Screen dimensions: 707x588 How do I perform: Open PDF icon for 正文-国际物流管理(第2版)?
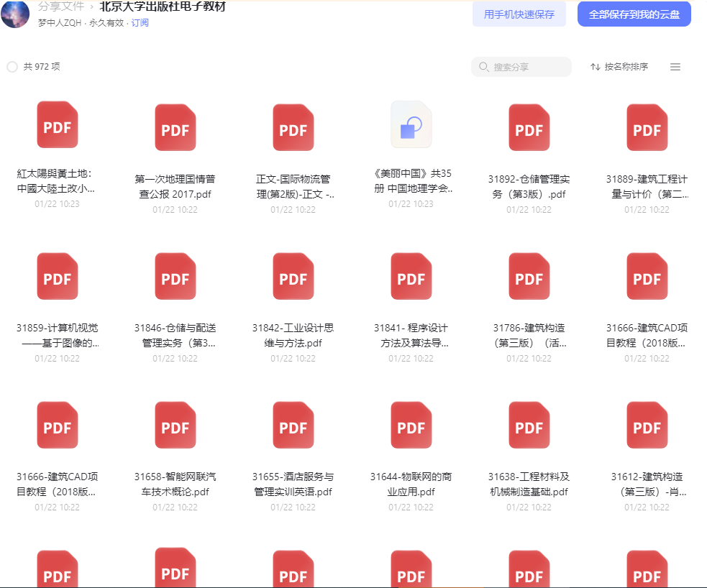click(x=293, y=127)
